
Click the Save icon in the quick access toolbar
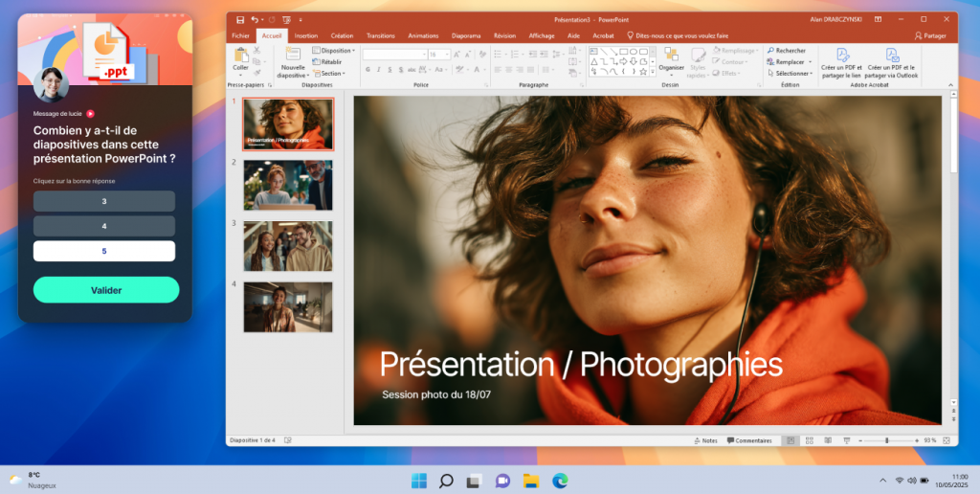[237, 19]
